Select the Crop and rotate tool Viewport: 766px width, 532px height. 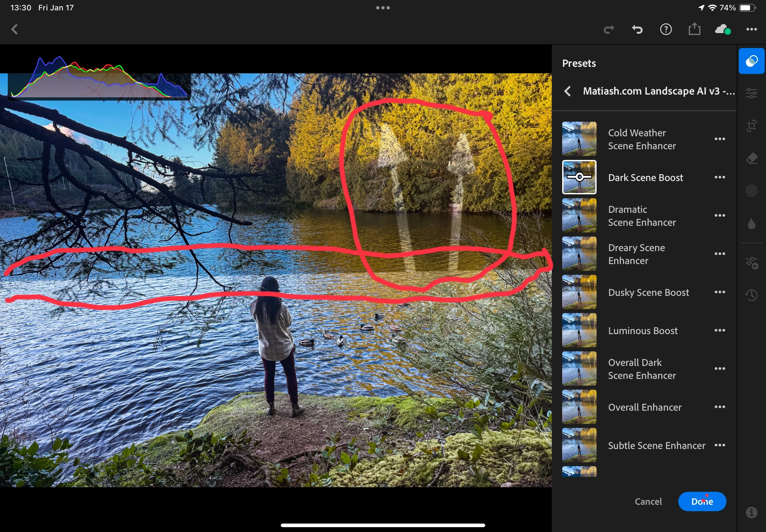[751, 126]
